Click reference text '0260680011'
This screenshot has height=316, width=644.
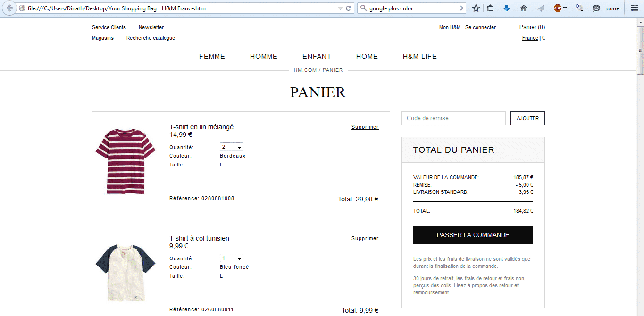pos(217,309)
